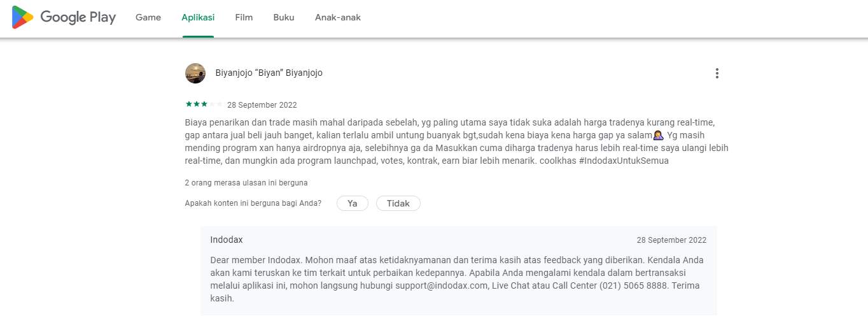Click Biyanjojo's profile avatar
This screenshot has height=332, width=868.
(195, 73)
